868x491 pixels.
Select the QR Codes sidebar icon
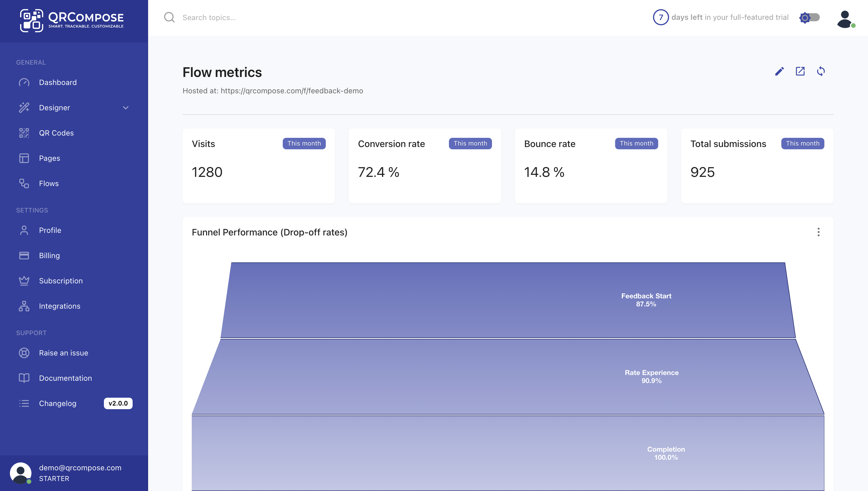point(24,133)
